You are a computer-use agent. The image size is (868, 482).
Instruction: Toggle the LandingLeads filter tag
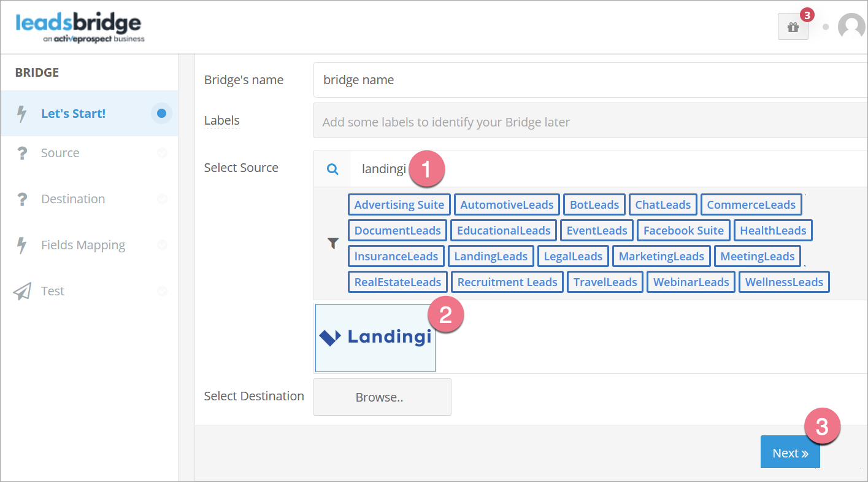(490, 257)
